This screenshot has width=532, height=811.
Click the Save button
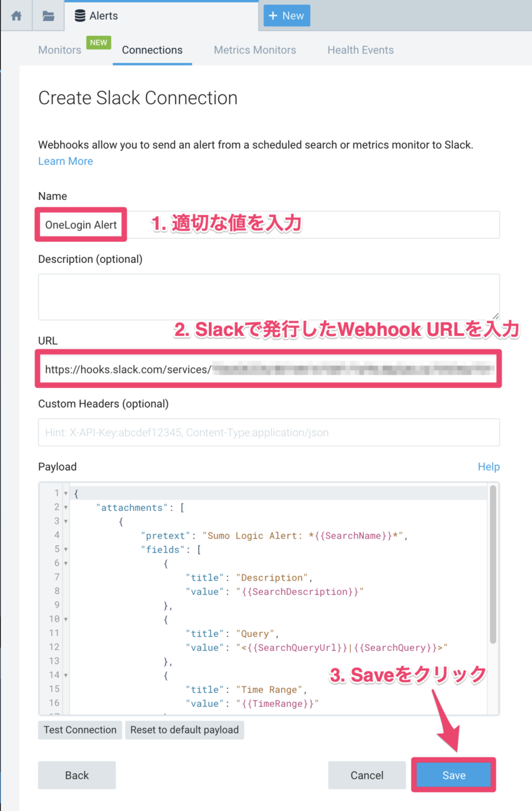[454, 775]
